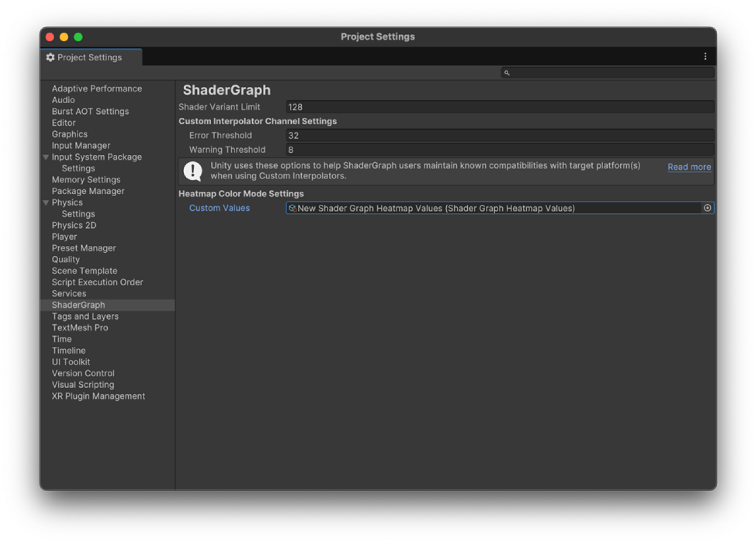Screen dimensions: 756x543
Task: Open Version Control settings
Action: tap(83, 373)
